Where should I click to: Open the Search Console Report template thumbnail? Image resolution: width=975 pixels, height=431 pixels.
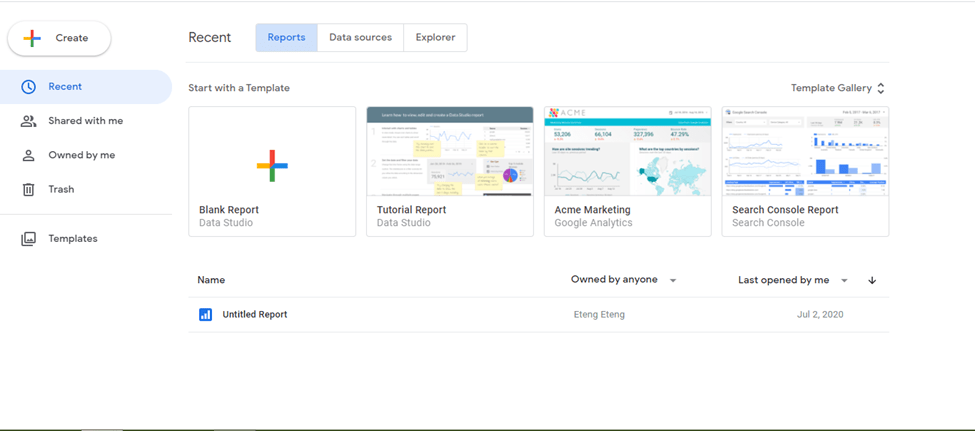805,151
